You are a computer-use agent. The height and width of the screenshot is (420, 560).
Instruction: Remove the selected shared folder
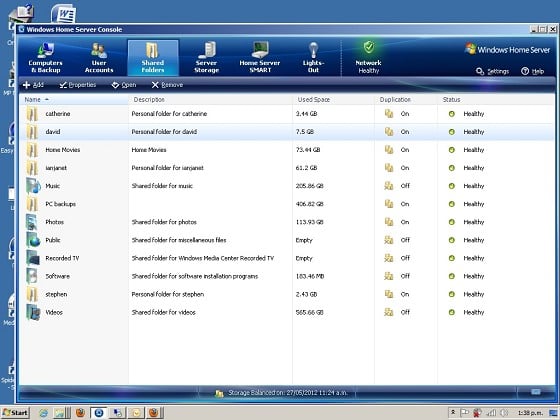tap(167, 85)
